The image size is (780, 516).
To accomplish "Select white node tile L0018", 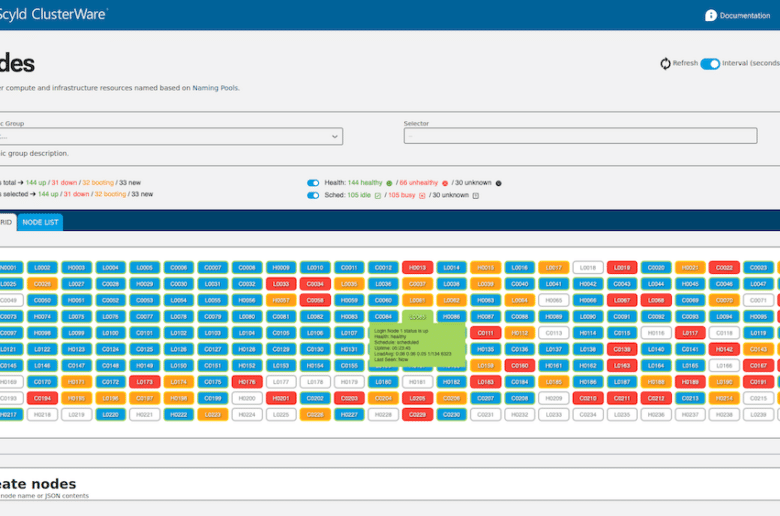I will point(588,268).
